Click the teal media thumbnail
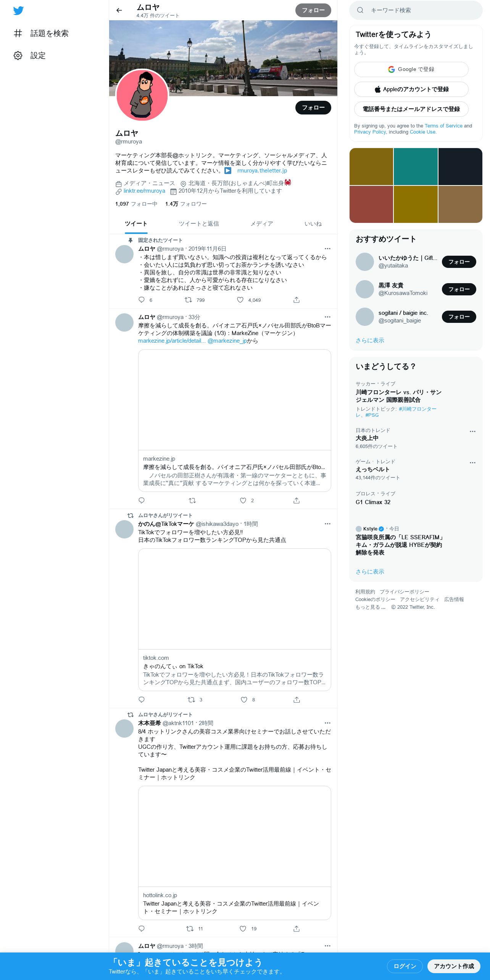This screenshot has height=980, width=490. 416,166
